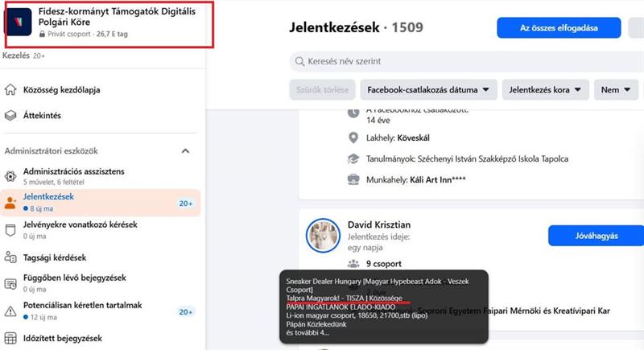
Task: Click Szűrők törlése button
Action: [x=322, y=89]
